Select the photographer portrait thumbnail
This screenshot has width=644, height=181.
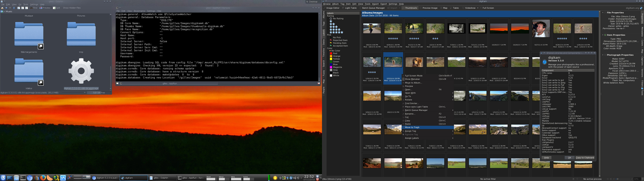tap(541, 29)
